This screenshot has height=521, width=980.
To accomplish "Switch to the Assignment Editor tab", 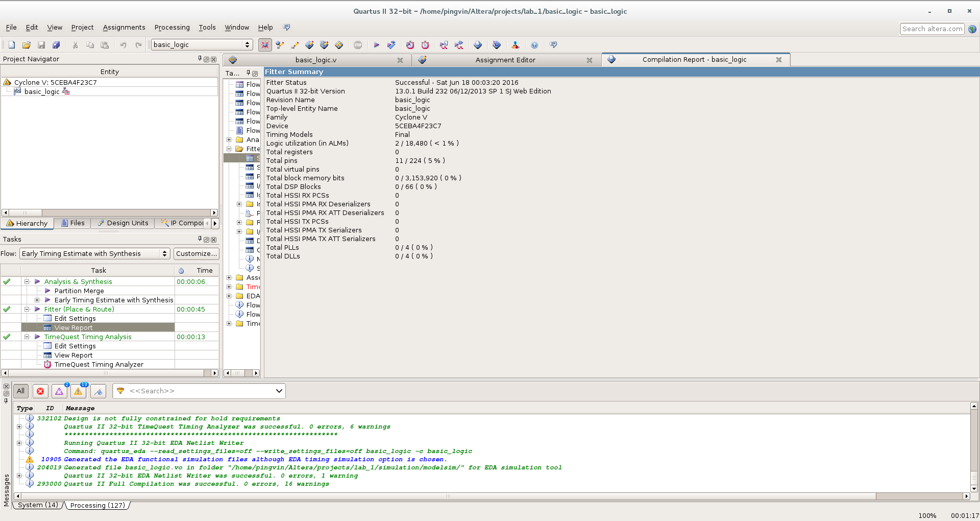I will pos(505,60).
